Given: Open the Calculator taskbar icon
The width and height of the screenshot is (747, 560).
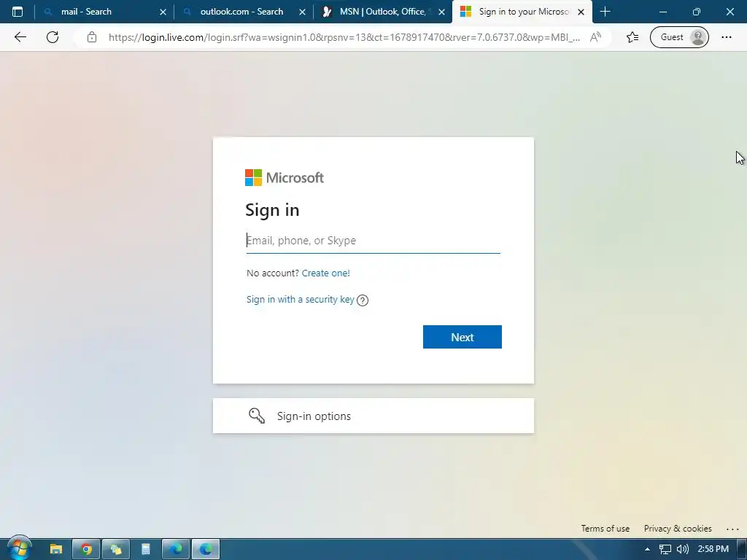Looking at the screenshot, I should 146,549.
